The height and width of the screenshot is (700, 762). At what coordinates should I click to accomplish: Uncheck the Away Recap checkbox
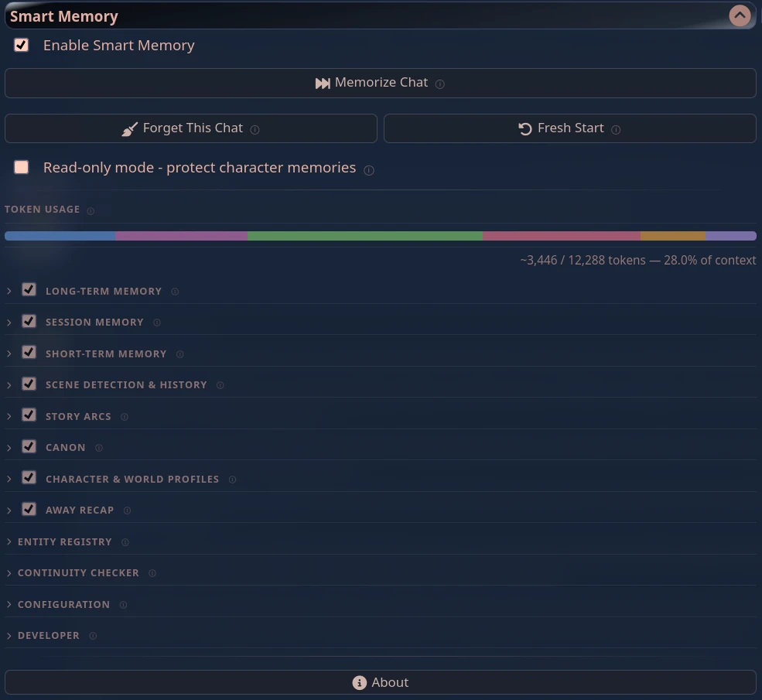(x=29, y=509)
